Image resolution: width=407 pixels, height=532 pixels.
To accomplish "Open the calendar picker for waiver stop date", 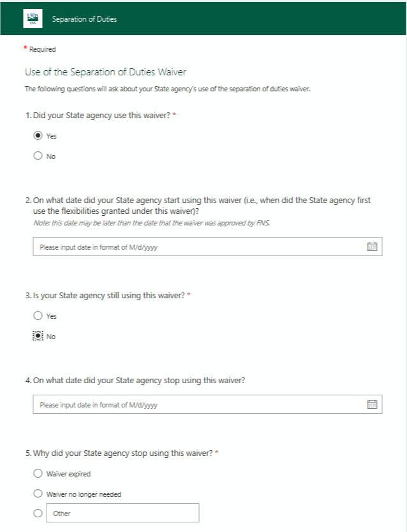I will pos(373,404).
